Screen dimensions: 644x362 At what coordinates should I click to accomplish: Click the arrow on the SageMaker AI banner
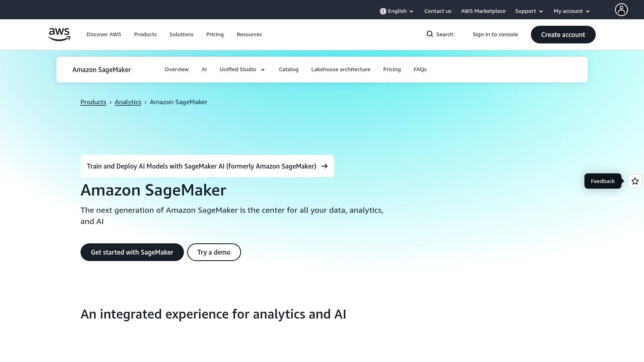tap(324, 166)
